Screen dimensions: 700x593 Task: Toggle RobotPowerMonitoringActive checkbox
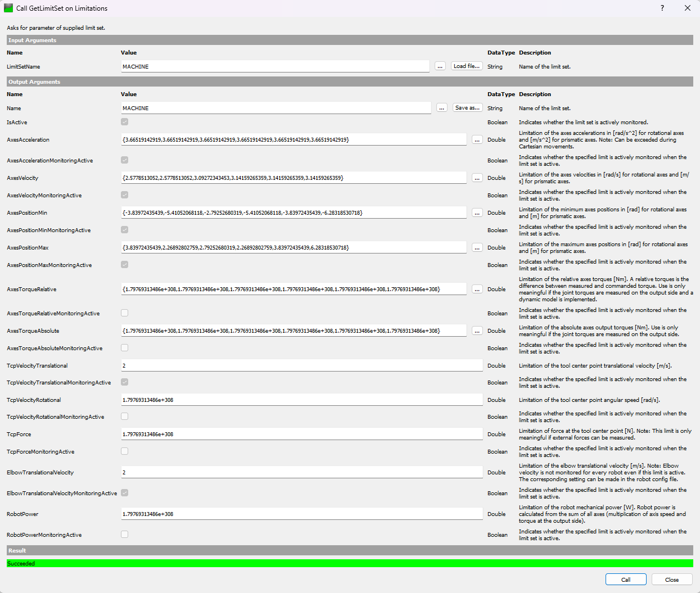(125, 535)
